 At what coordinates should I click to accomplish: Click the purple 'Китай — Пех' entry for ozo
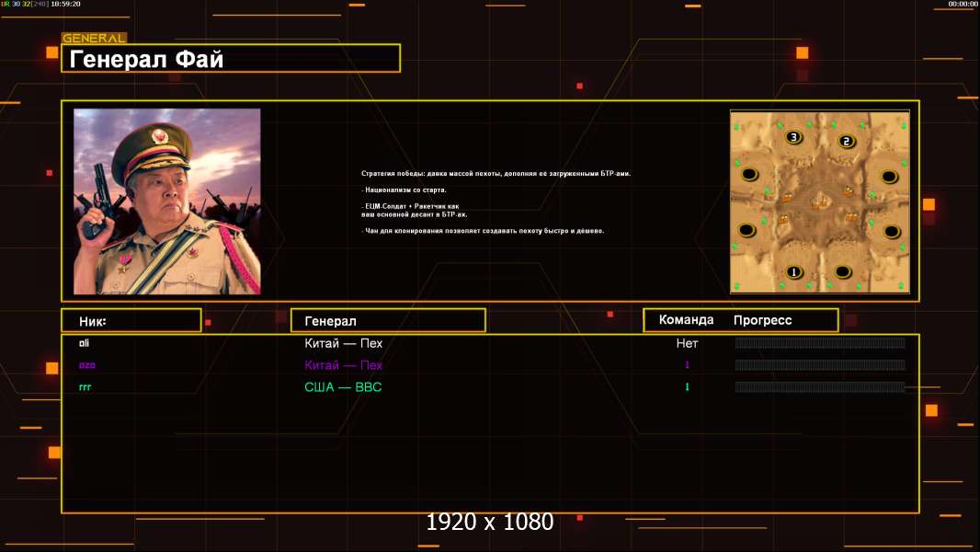pyautogui.click(x=343, y=365)
